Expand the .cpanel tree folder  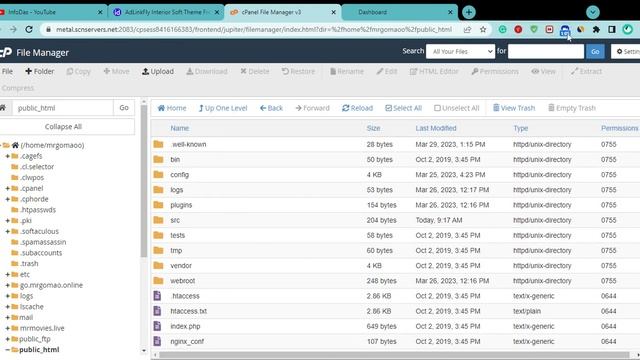(x=7, y=188)
